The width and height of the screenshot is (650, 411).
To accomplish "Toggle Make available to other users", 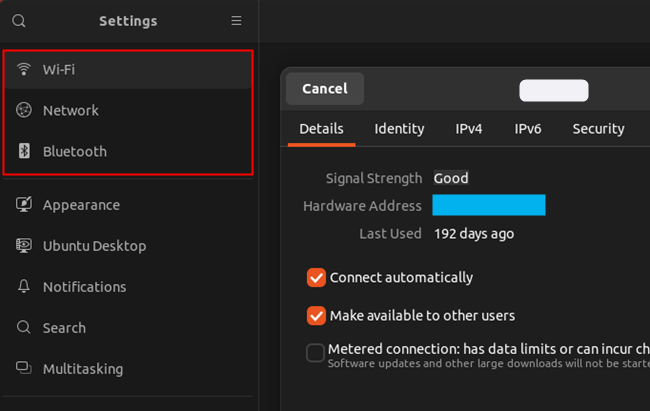I will click(x=316, y=316).
